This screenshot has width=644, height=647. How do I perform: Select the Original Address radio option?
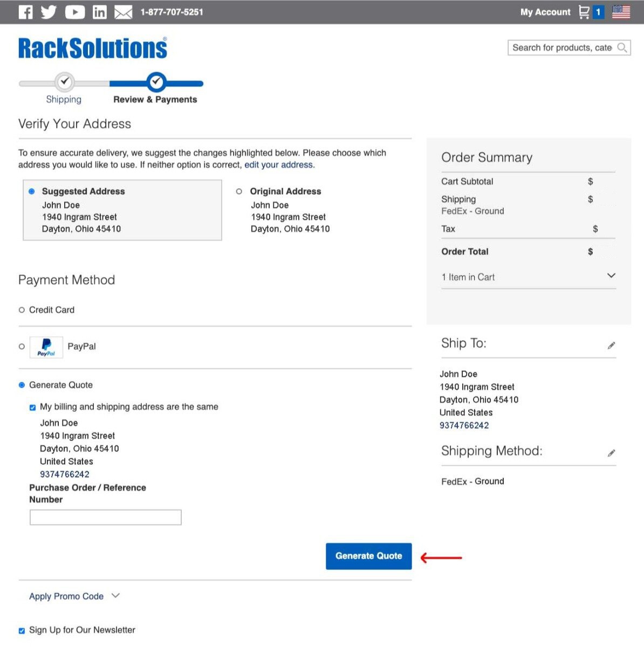(239, 191)
